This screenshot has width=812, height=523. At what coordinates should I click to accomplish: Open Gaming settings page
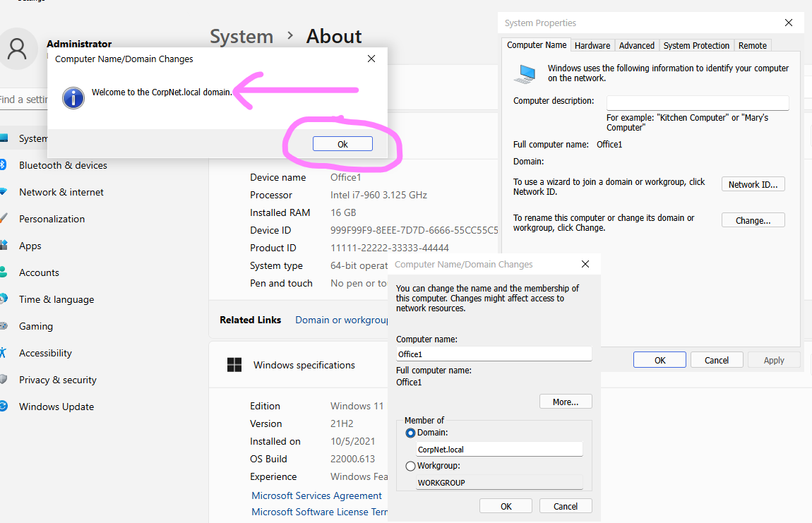pos(36,326)
